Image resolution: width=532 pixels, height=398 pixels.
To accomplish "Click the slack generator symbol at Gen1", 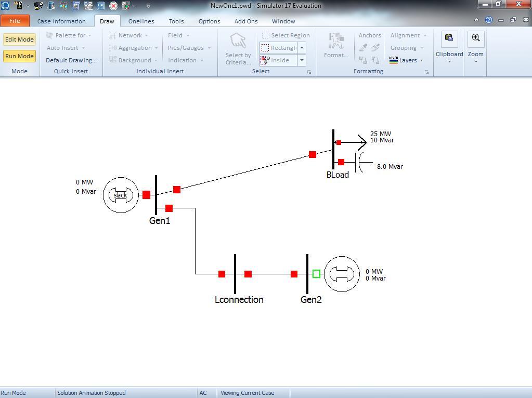I will [121, 195].
